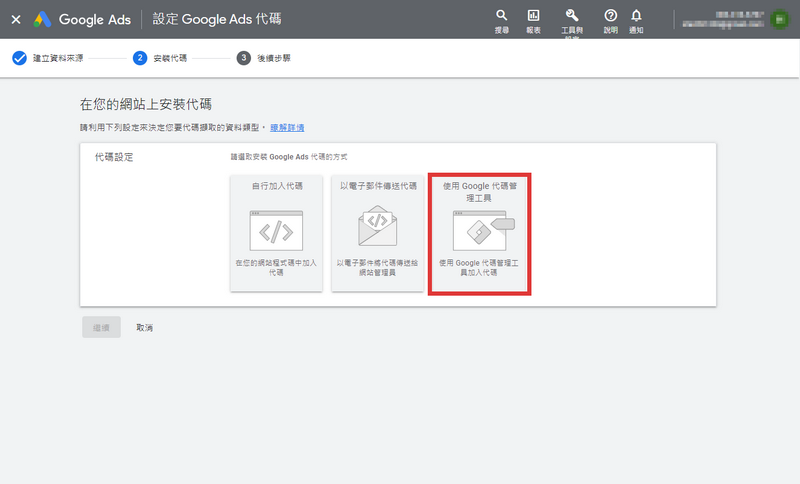Open the tools wrench icon
The height and width of the screenshot is (484, 800).
[x=572, y=16]
